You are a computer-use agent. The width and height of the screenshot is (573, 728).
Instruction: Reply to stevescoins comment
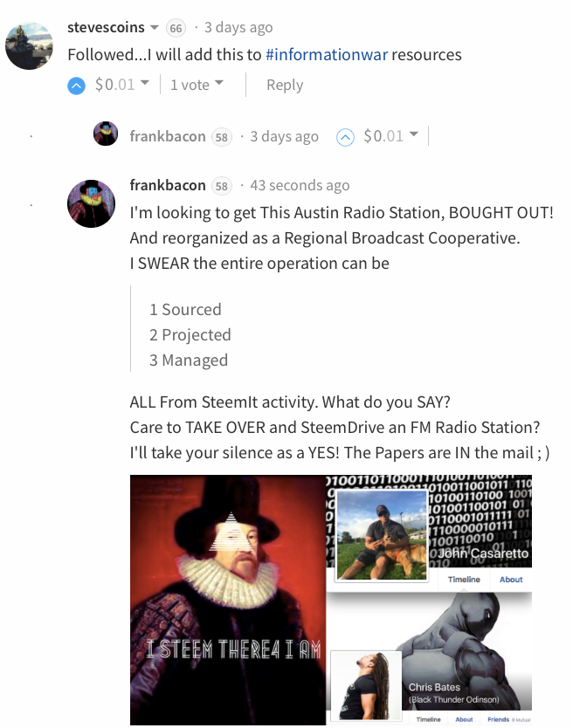tap(285, 85)
